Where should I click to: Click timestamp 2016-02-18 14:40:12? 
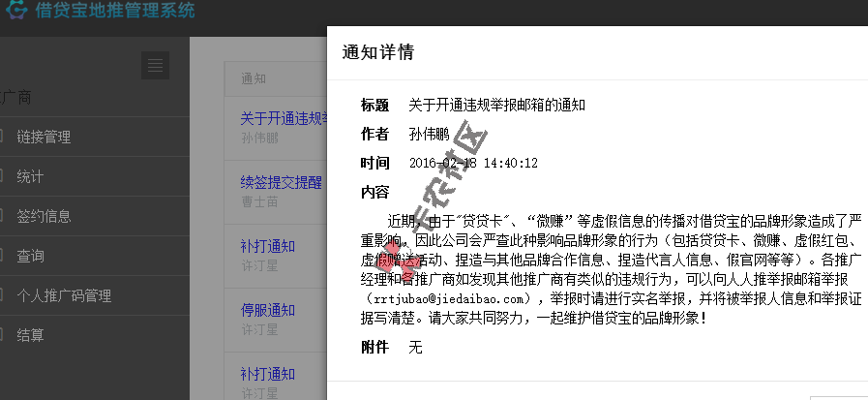pos(473,163)
